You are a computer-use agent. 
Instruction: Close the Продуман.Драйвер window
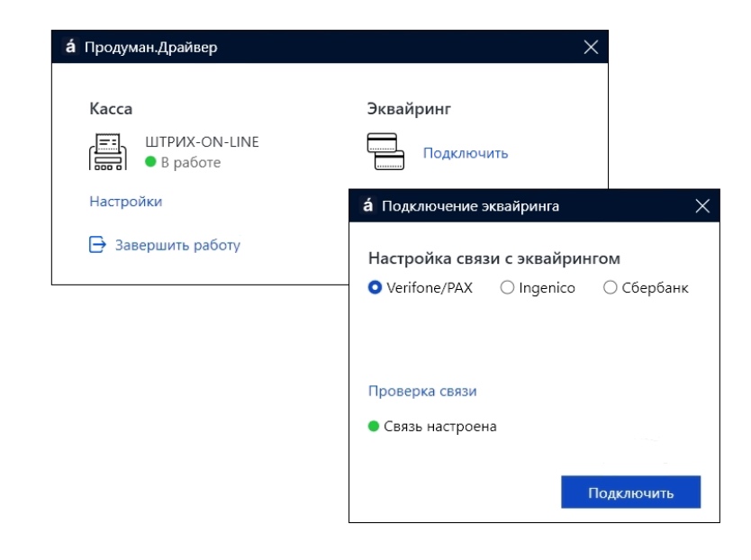click(x=591, y=47)
